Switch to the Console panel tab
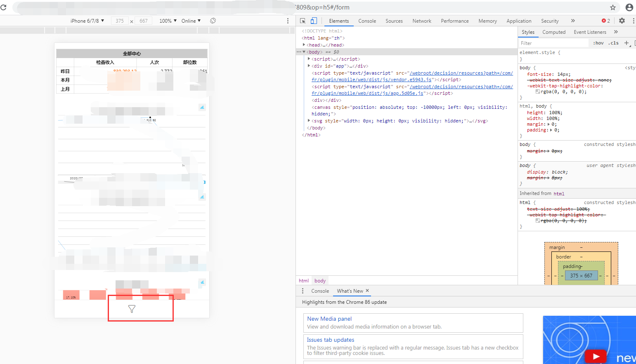636x364 pixels. 367,21
